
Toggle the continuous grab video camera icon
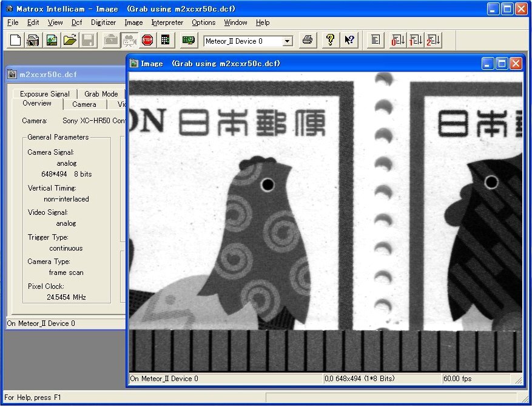[x=129, y=41]
